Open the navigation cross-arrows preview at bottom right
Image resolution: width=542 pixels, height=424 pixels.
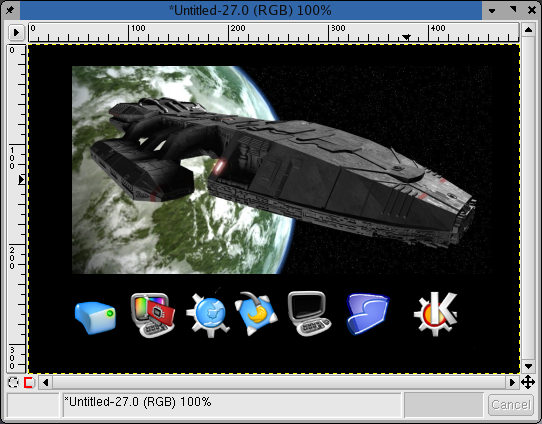528,383
